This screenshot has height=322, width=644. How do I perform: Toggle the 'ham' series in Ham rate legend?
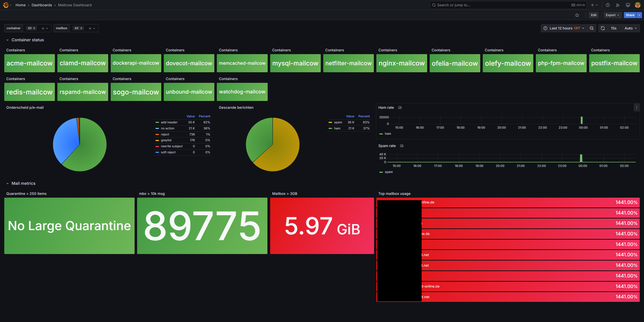point(388,134)
